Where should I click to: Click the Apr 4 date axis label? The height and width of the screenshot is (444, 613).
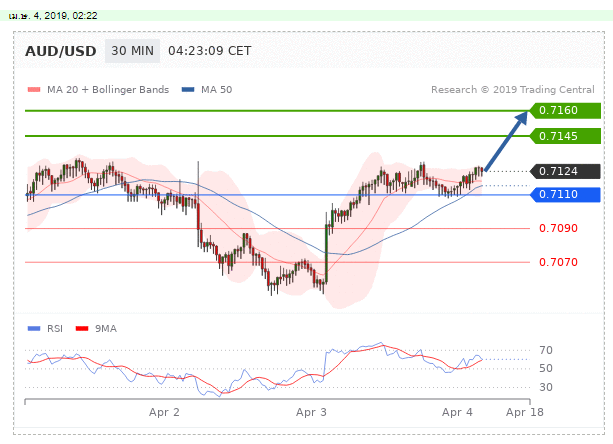click(457, 412)
